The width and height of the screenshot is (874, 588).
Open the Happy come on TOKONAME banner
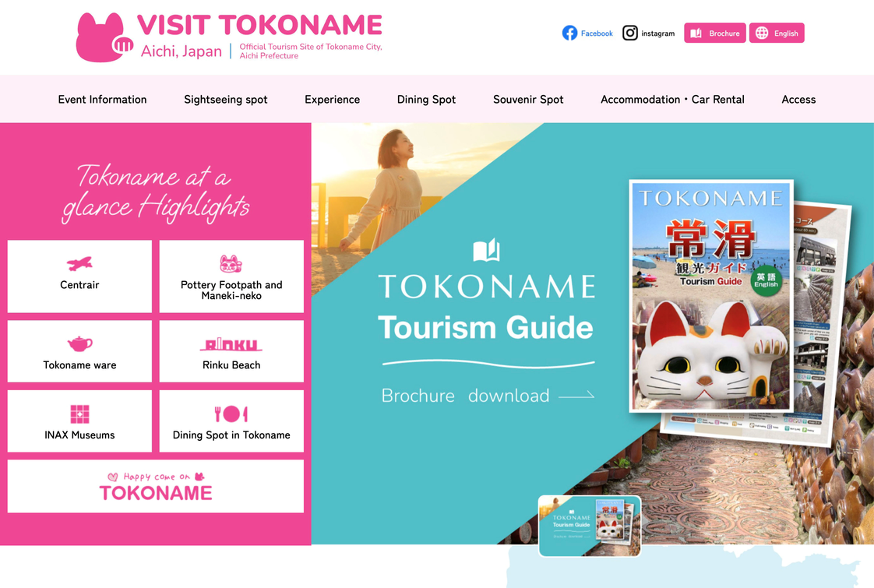click(156, 486)
